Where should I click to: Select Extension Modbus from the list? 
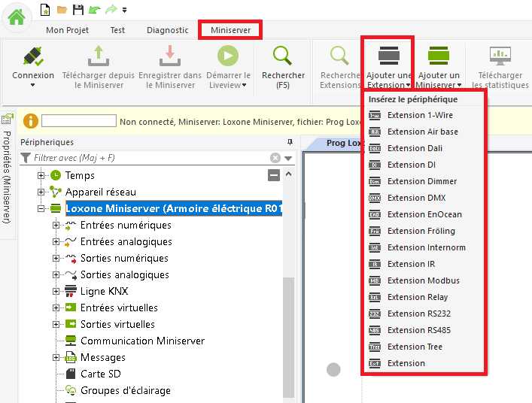(x=423, y=280)
